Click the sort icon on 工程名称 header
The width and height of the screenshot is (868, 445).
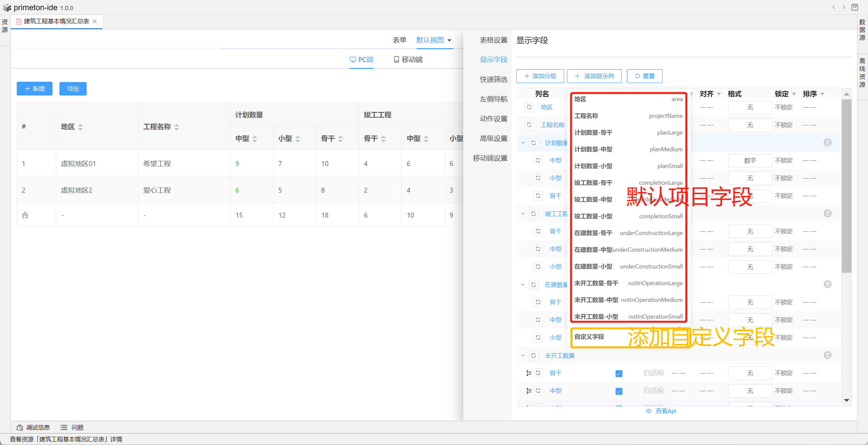(x=177, y=127)
